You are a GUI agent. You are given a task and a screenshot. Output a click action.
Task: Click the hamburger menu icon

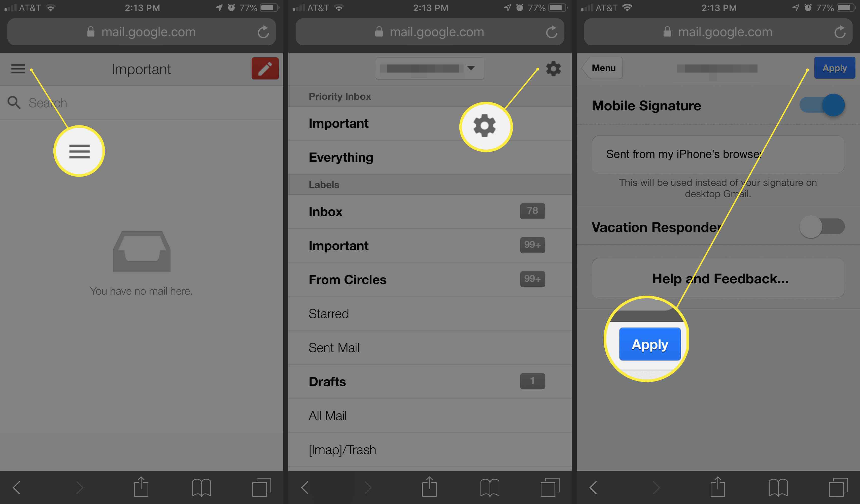18,69
